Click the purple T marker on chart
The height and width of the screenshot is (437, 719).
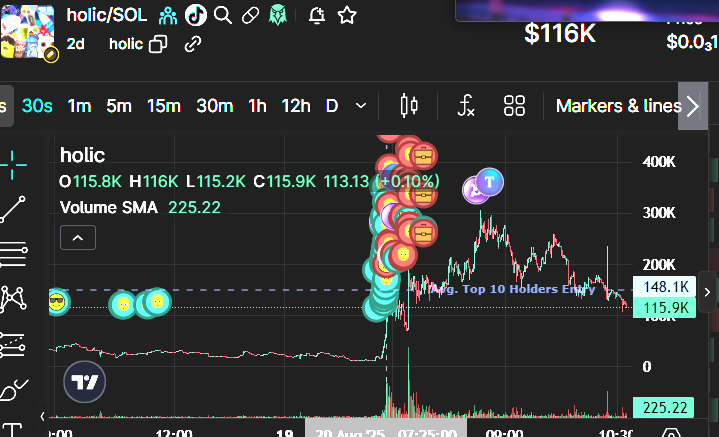tap(490, 182)
